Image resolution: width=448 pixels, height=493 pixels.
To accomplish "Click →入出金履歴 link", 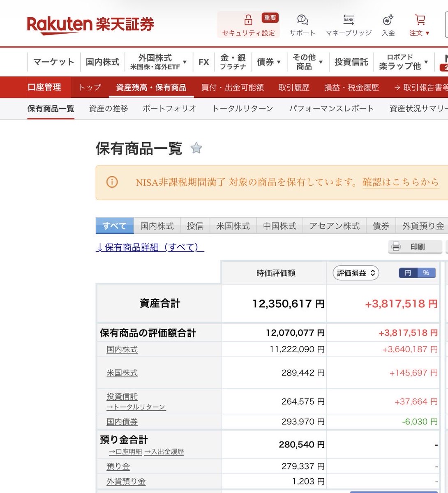I will click(164, 452).
